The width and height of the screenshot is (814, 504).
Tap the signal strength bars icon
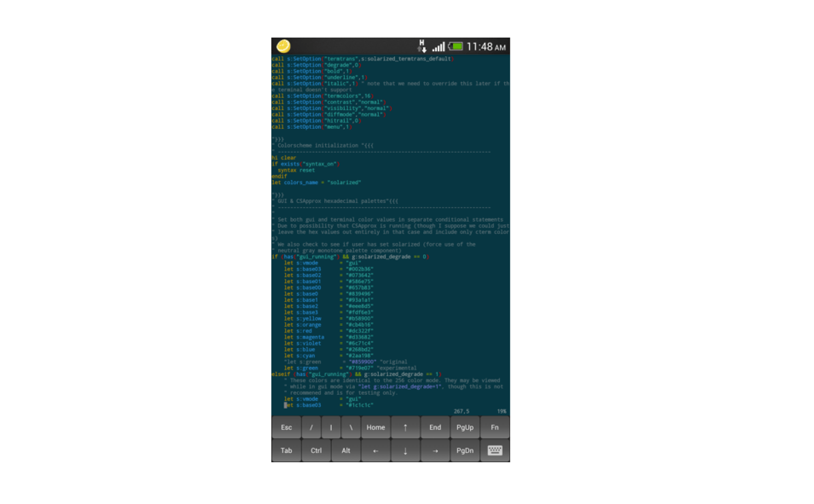pos(438,47)
